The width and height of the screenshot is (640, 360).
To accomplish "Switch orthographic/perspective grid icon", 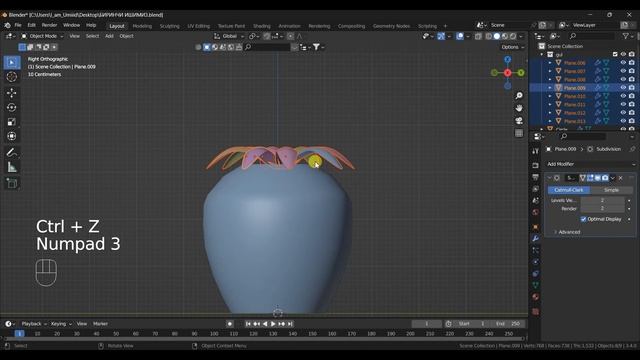I will click(519, 133).
